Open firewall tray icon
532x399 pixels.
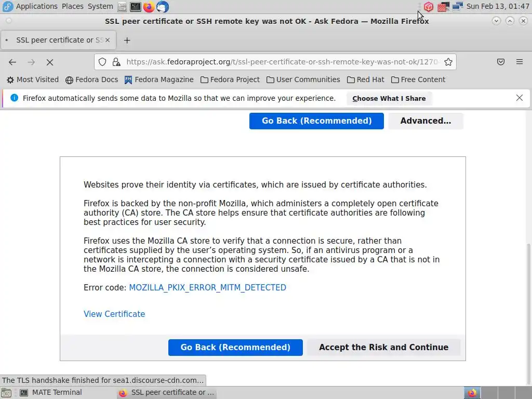point(443,6)
